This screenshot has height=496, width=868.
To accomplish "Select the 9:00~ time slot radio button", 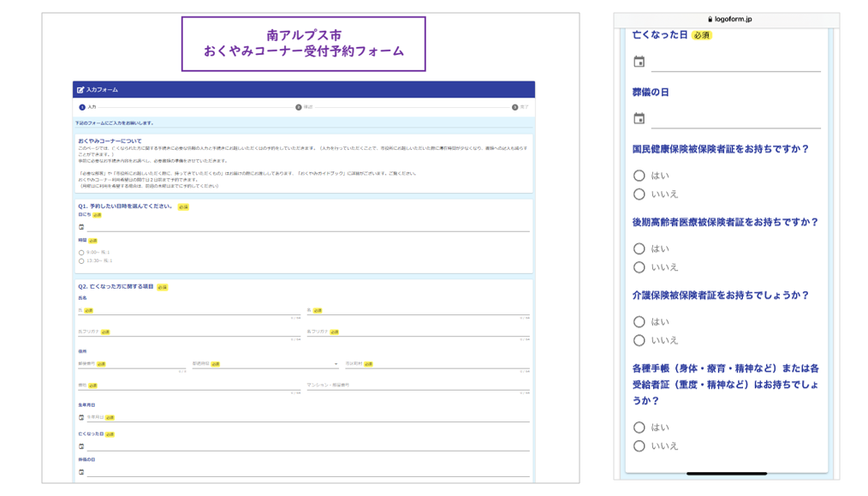I will click(80, 252).
